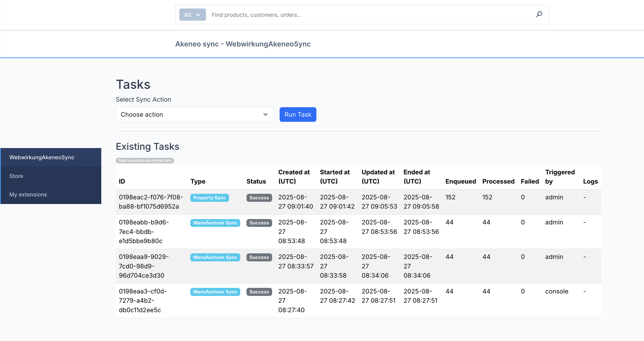Click the Property Sync type badge
Screen dimensions: 644x341
tap(209, 197)
